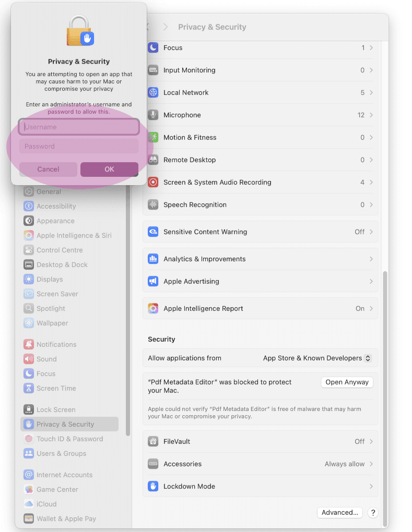Select Users & Groups in the sidebar

61,454
